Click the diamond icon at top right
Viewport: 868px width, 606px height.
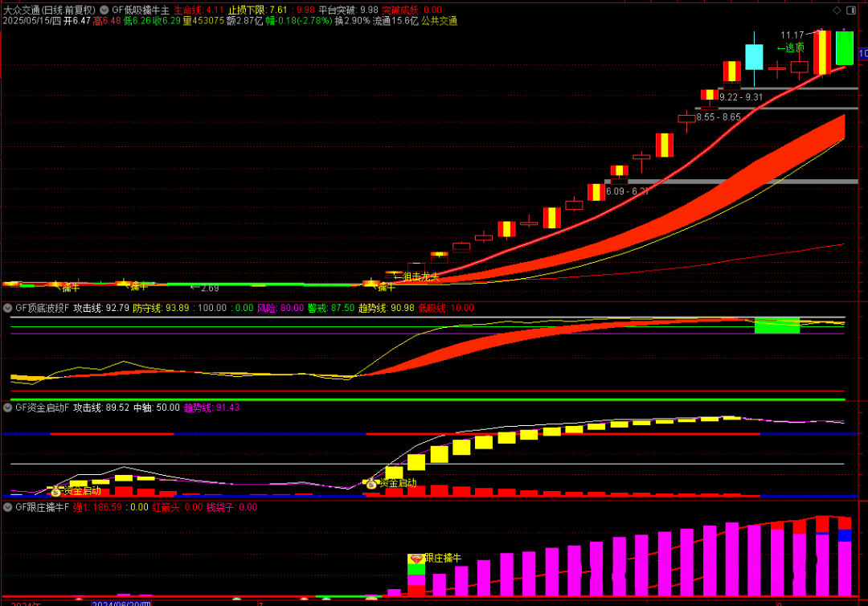coord(837,10)
